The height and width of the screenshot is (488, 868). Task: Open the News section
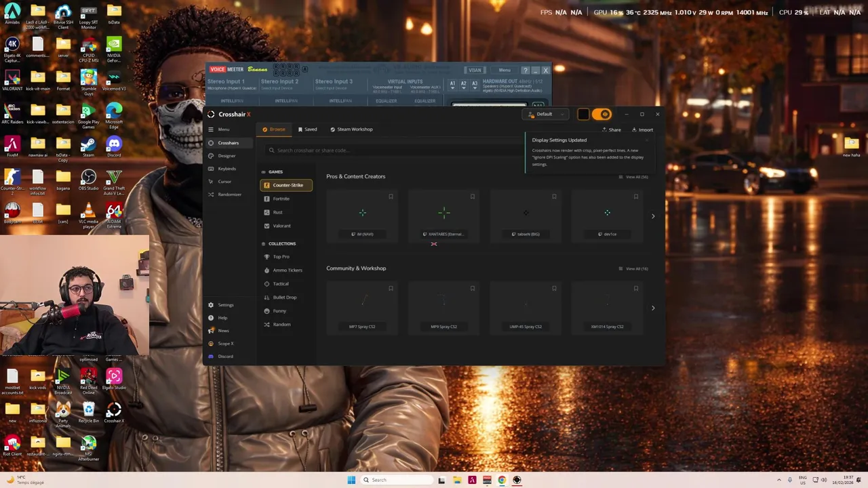(x=223, y=331)
